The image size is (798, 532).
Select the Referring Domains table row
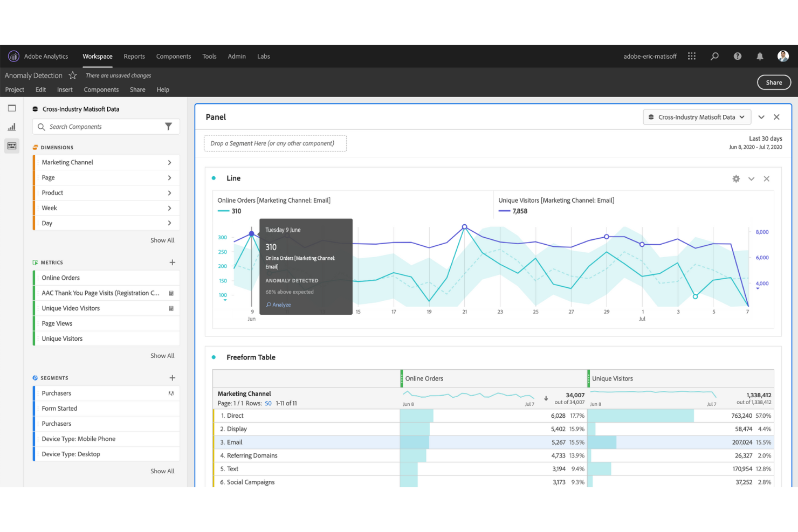[x=493, y=455]
